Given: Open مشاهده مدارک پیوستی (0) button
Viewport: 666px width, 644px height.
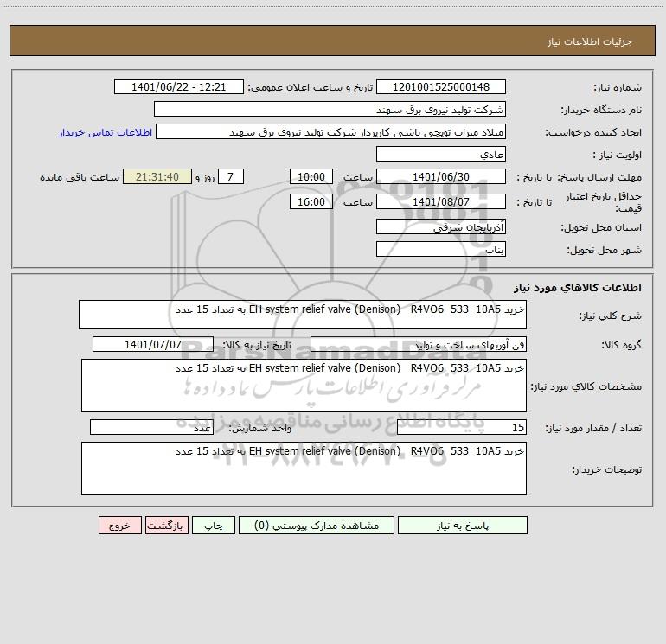Looking at the screenshot, I should (317, 525).
